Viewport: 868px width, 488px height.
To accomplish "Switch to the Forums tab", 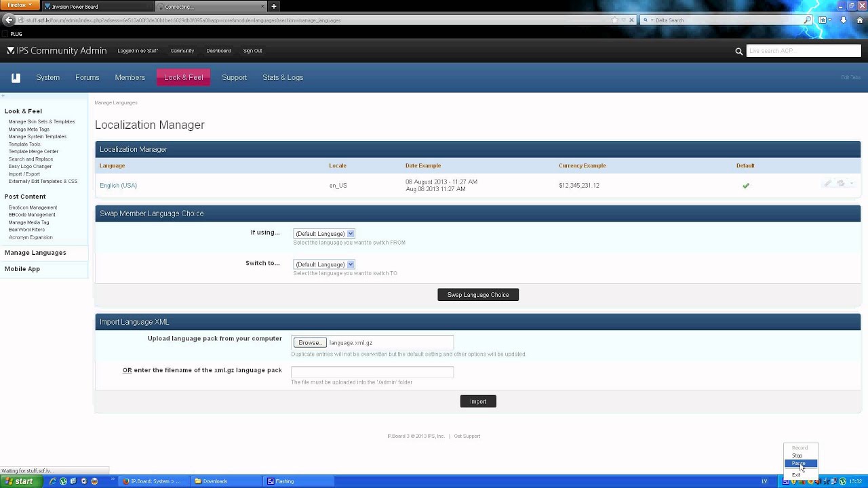I will (x=87, y=78).
